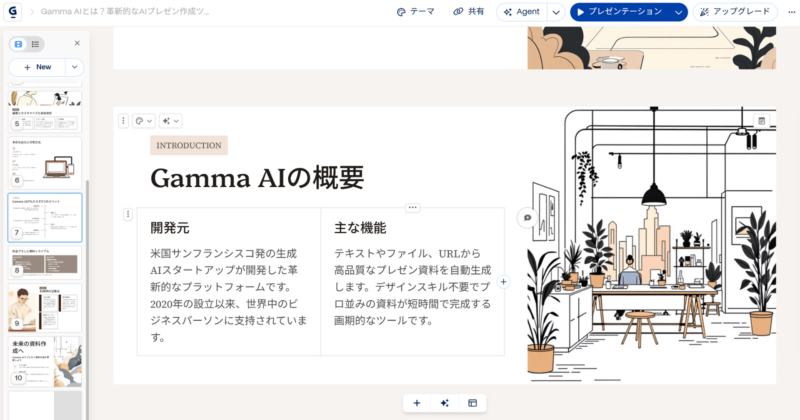
Task: Open the テーマ theme menu
Action: coord(415,11)
